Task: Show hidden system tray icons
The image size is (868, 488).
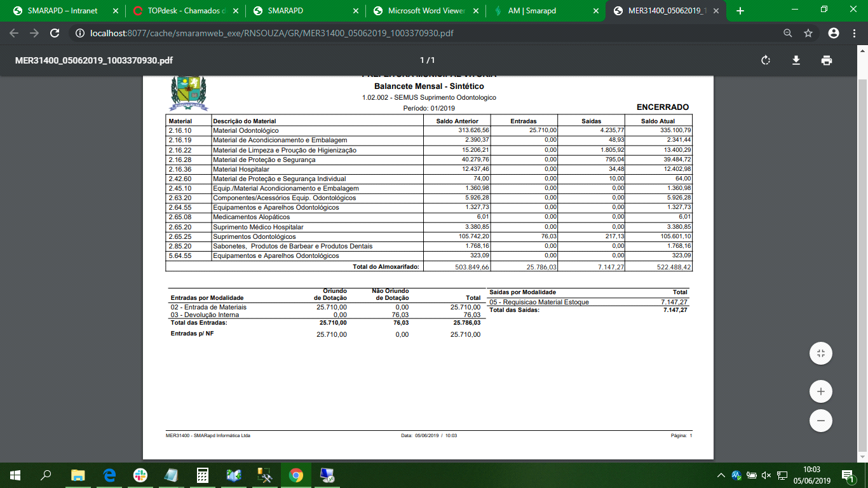Action: 721,475
